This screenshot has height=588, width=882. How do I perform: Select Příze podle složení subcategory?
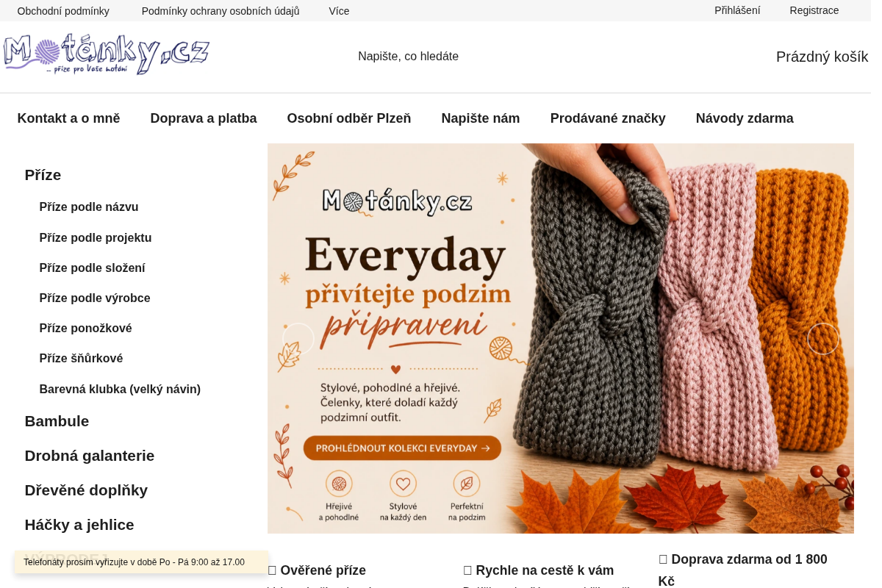[x=92, y=268]
